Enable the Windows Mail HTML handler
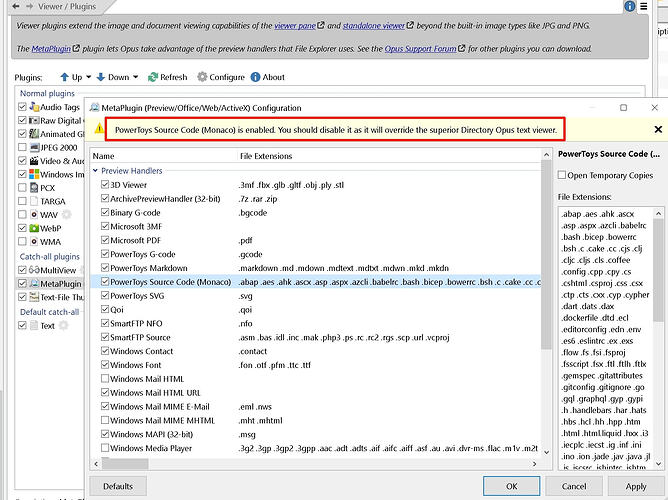Screen dimensions: 668x500 point(106,379)
